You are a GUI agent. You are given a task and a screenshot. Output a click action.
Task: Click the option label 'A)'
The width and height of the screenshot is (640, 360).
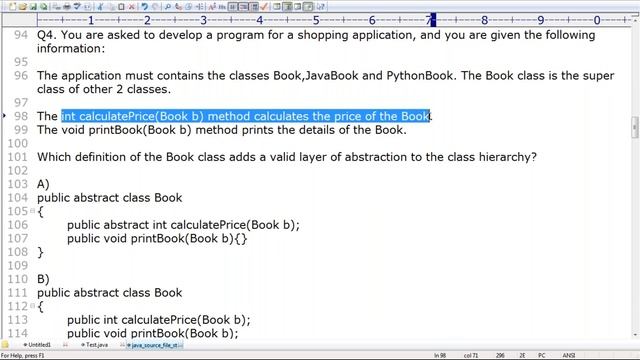(x=43, y=184)
